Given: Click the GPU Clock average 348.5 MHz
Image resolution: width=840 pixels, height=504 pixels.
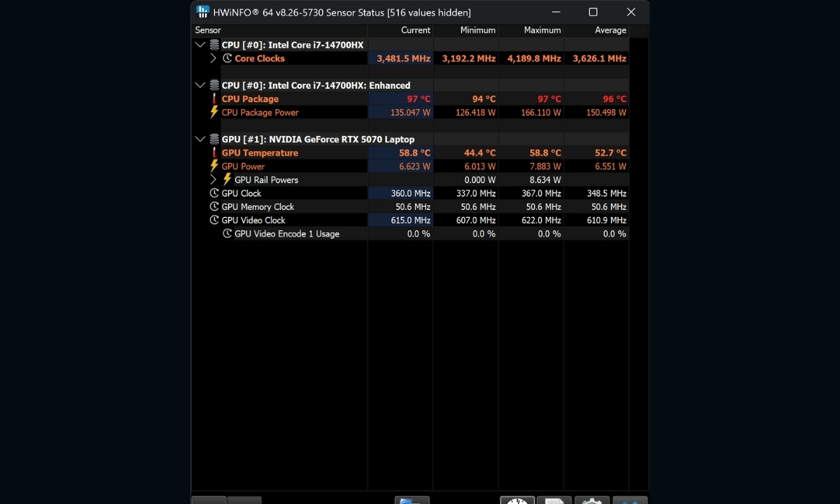Looking at the screenshot, I should pos(606,193).
